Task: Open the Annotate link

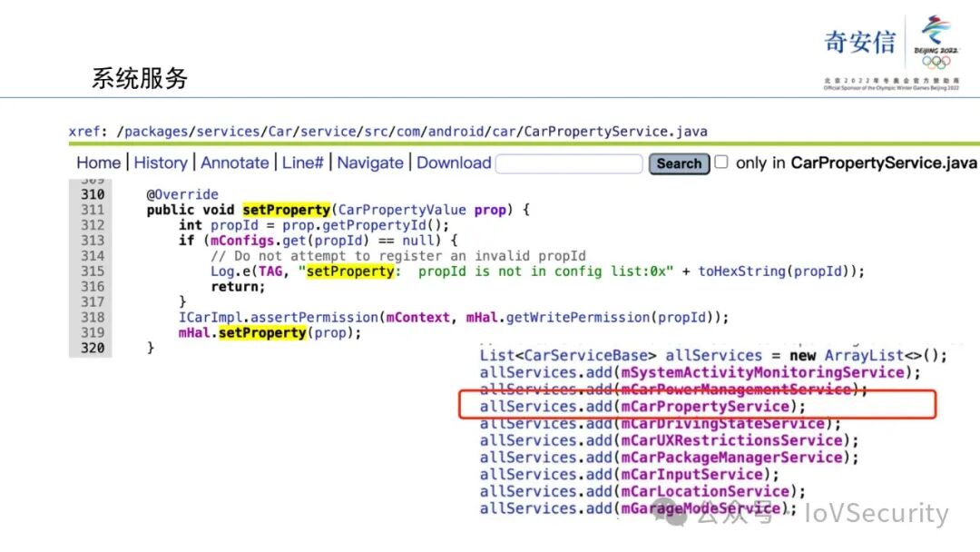Action: [x=234, y=163]
